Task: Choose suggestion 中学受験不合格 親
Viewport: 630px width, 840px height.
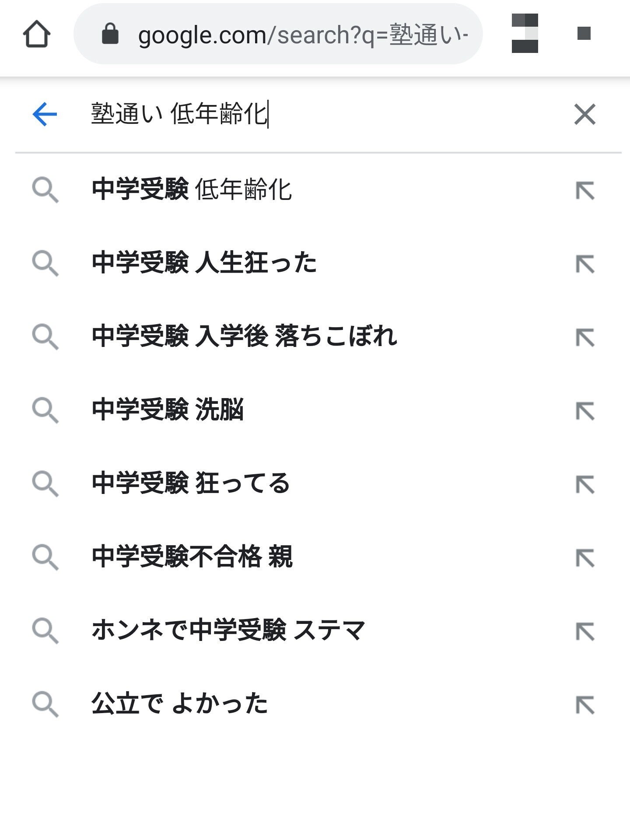Action: coord(192,557)
